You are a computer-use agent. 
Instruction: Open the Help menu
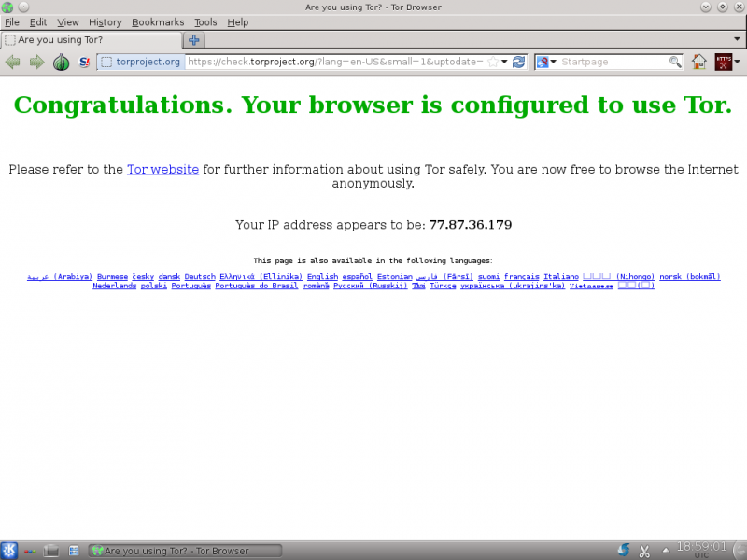238,22
